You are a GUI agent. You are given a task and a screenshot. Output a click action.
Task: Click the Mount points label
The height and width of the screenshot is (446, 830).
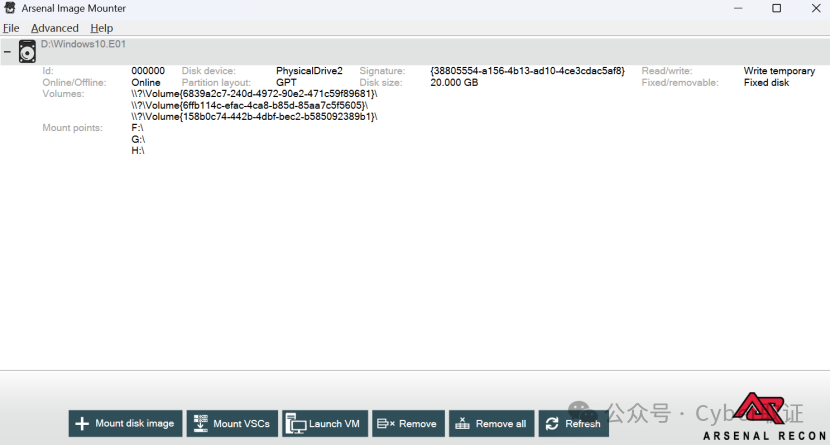tap(73, 128)
